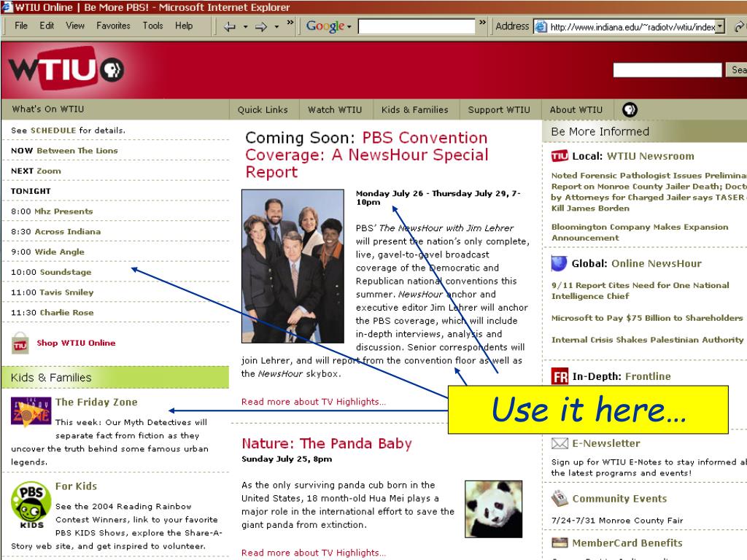The height and width of the screenshot is (560, 747).
Task: Click the site Search button
Action: [x=736, y=70]
